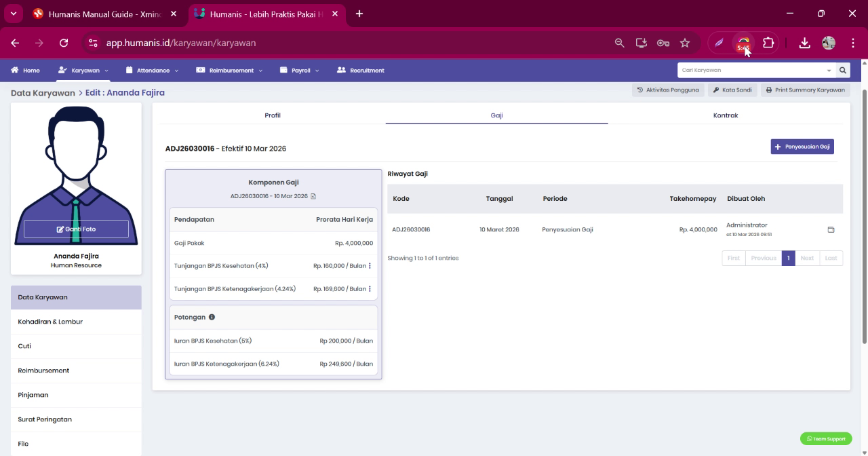The image size is (868, 456).
Task: Open the Recruitment menu item
Action: pyautogui.click(x=360, y=70)
